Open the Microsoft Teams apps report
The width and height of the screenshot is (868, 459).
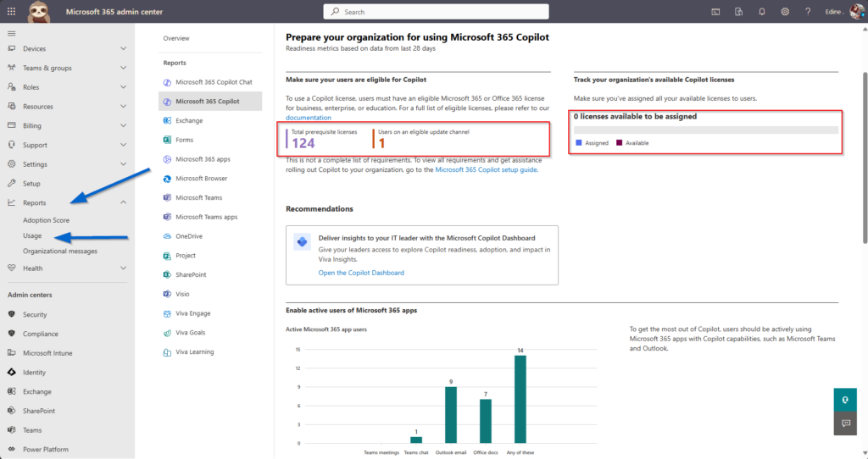click(x=207, y=217)
